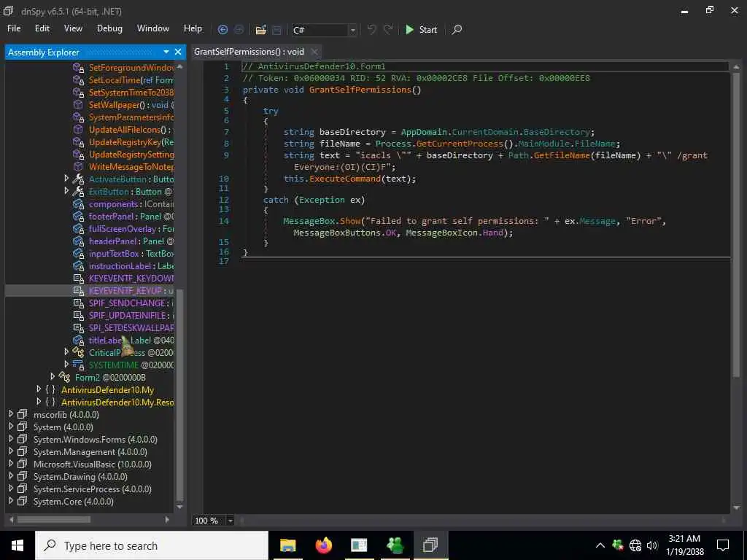The image size is (747, 560).
Task: Click the Open file folder icon
Action: (x=260, y=29)
